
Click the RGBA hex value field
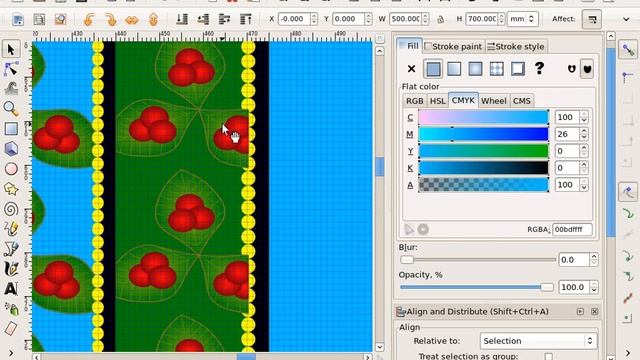(572, 229)
